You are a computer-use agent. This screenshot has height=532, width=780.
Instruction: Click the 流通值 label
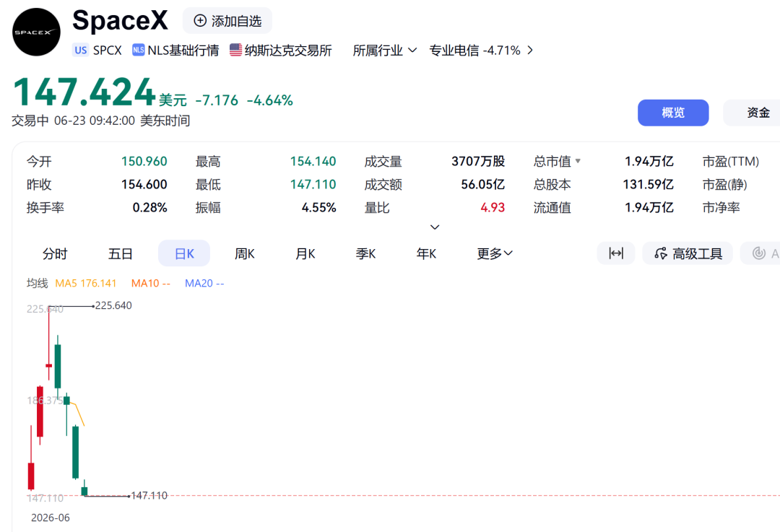(x=552, y=207)
